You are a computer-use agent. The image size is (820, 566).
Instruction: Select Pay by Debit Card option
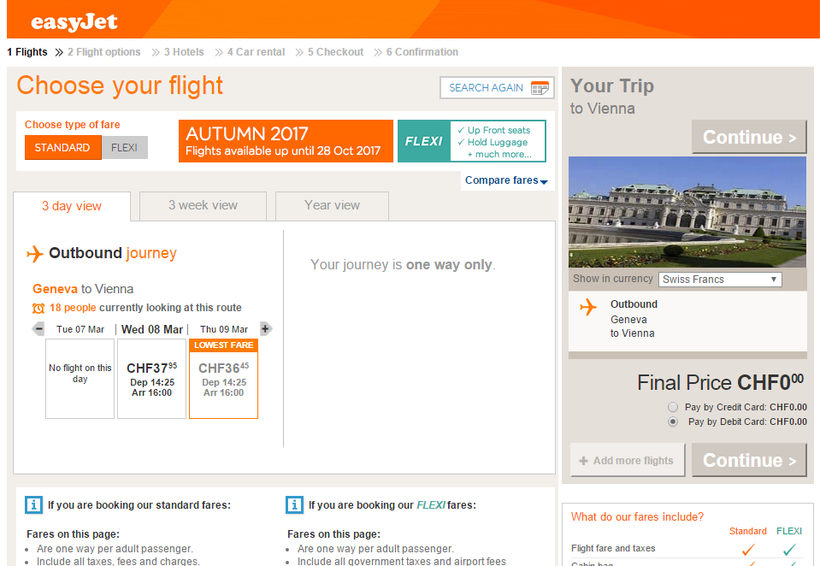(x=673, y=422)
